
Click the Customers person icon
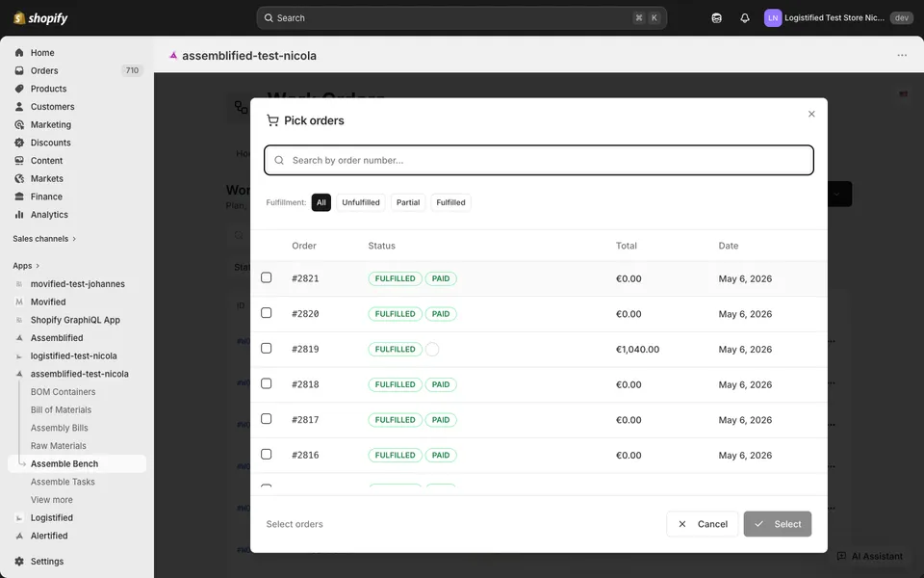click(x=19, y=107)
